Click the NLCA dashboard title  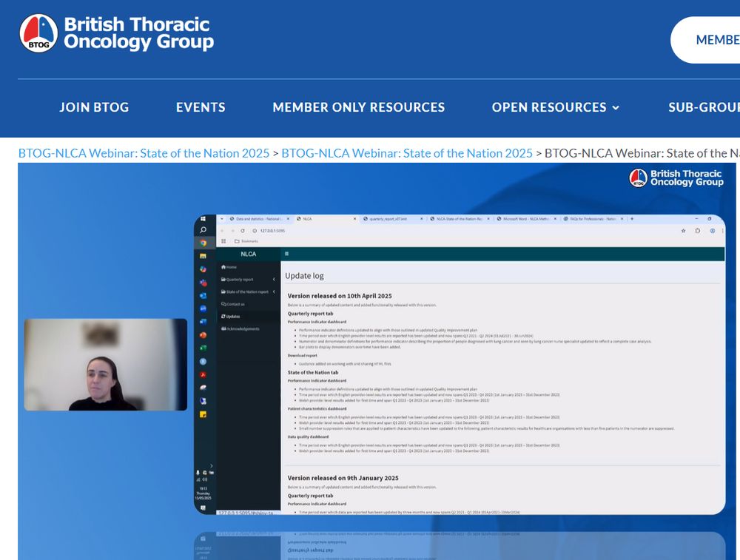point(248,254)
